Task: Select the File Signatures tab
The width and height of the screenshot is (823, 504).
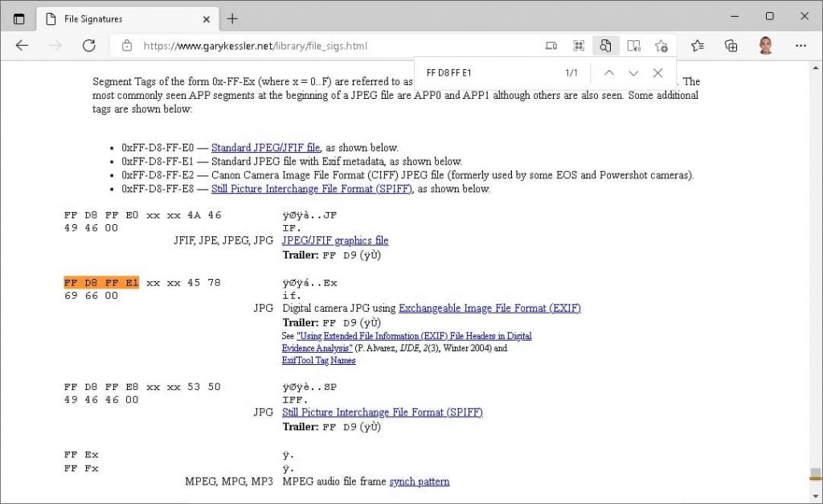Action: coord(121,18)
